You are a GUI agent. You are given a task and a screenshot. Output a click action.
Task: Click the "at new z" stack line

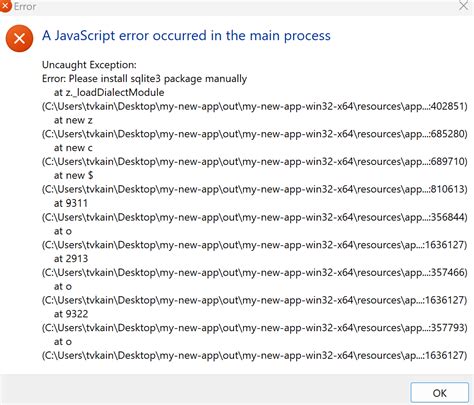tap(73, 120)
